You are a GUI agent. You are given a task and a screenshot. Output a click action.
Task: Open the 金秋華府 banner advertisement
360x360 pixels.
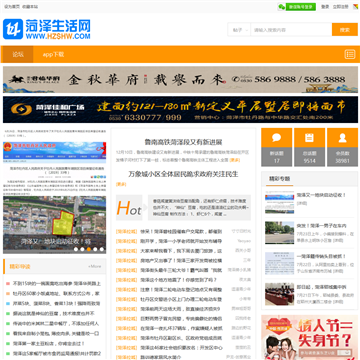tap(180, 79)
